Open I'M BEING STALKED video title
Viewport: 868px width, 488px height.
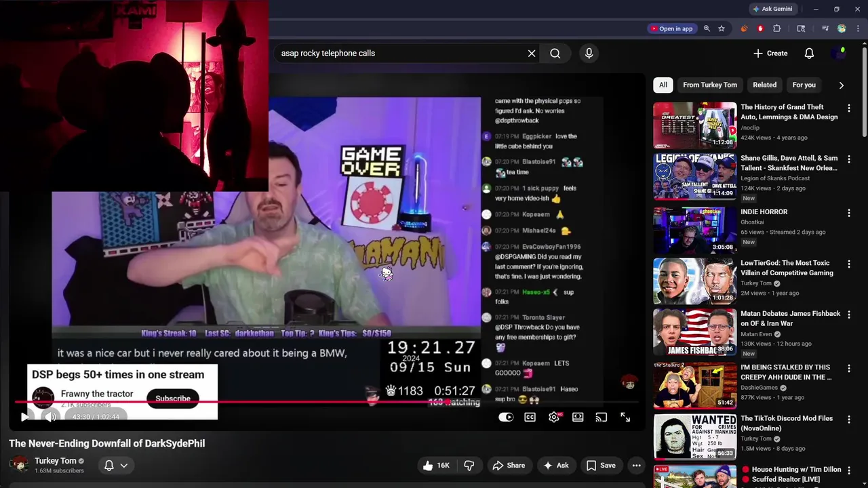coord(786,372)
